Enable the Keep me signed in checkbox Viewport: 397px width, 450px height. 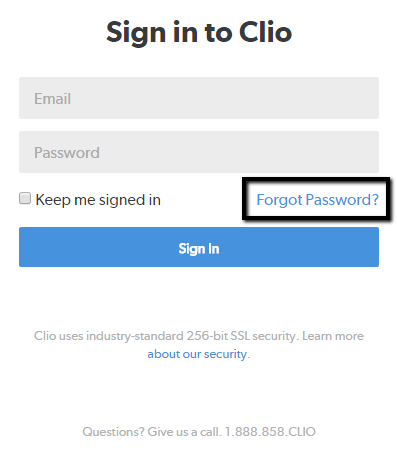(25, 198)
